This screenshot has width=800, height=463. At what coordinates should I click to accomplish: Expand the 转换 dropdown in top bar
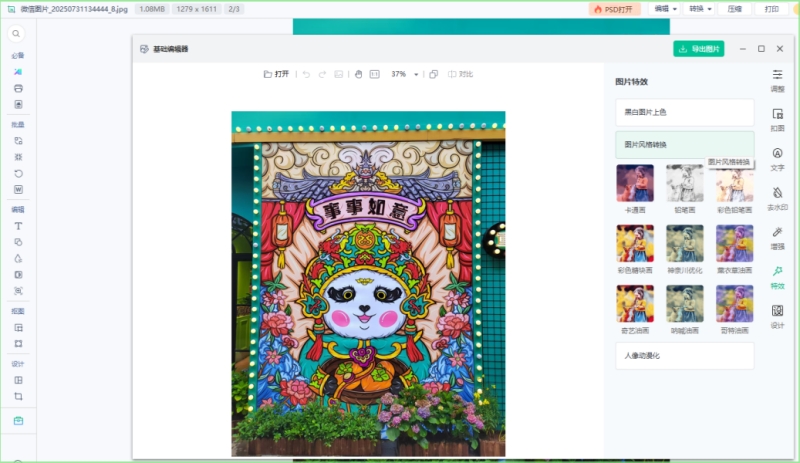click(700, 9)
